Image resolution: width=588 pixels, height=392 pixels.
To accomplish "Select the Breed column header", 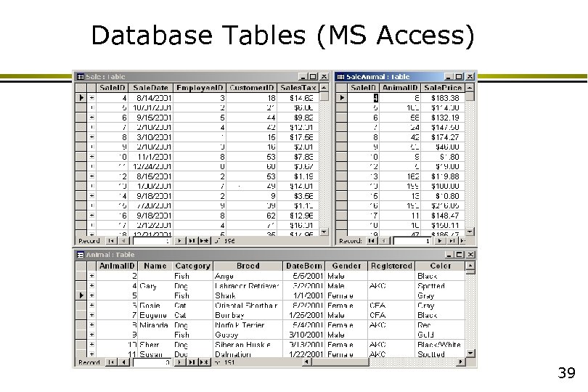I will (248, 266).
